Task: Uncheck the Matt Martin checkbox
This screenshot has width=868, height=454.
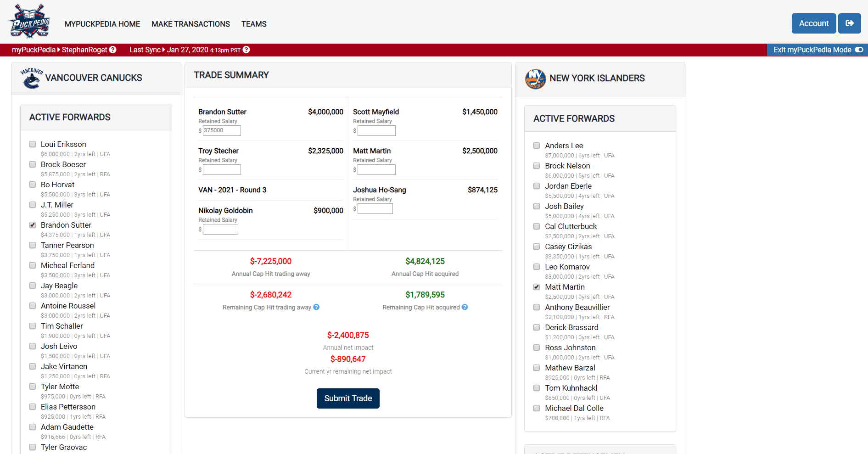Action: (537, 287)
